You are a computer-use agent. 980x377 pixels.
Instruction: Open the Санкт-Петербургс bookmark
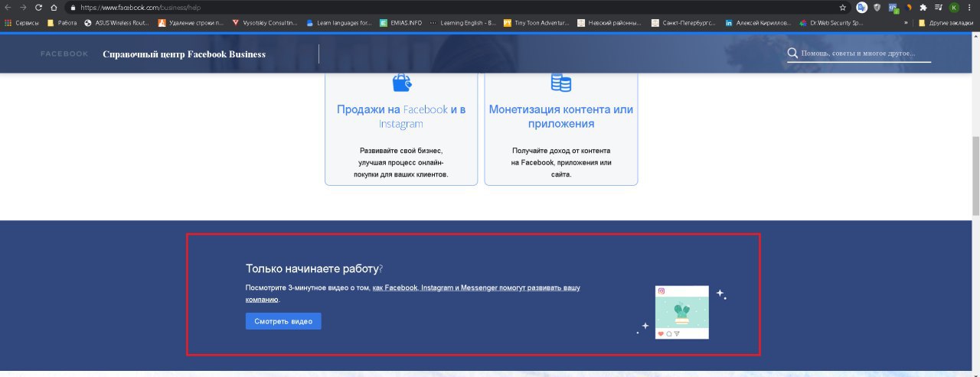click(x=684, y=23)
